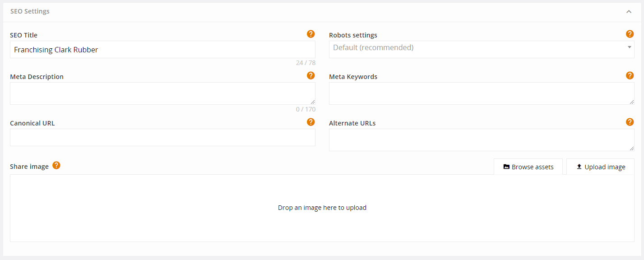Click the Share image help icon
The width and height of the screenshot is (644, 260).
56,165
